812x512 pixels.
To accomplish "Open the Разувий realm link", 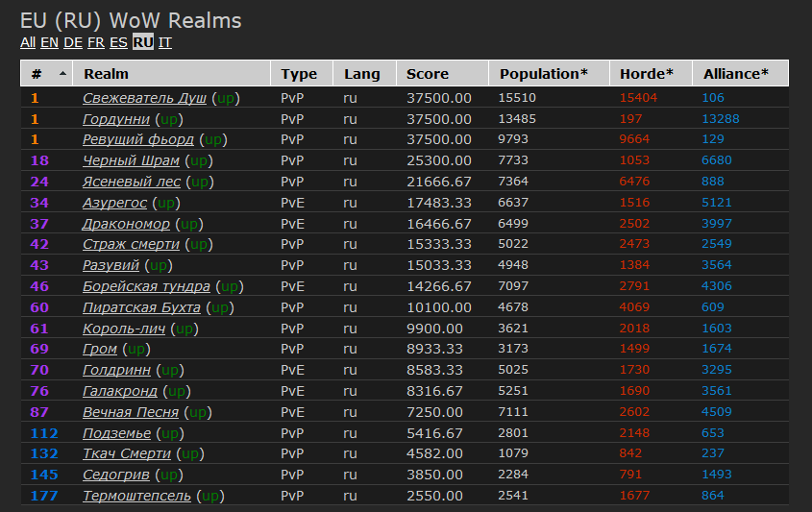I will tap(111, 265).
